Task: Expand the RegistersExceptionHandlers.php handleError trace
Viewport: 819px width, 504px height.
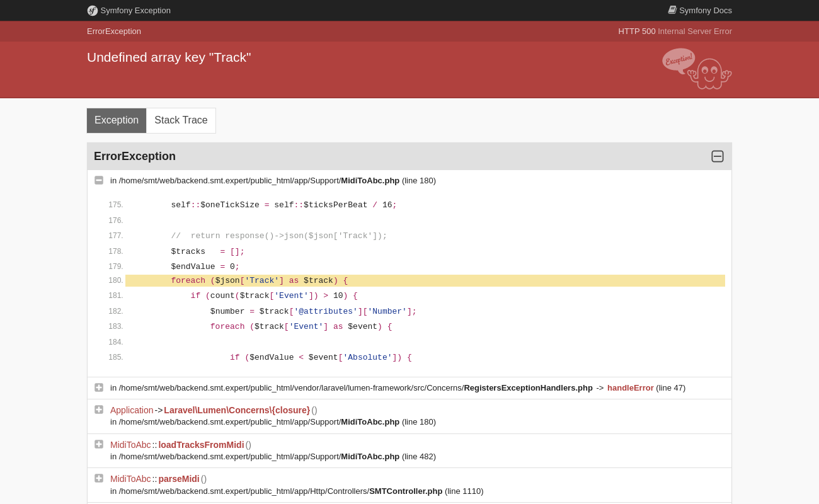Action: [99, 387]
